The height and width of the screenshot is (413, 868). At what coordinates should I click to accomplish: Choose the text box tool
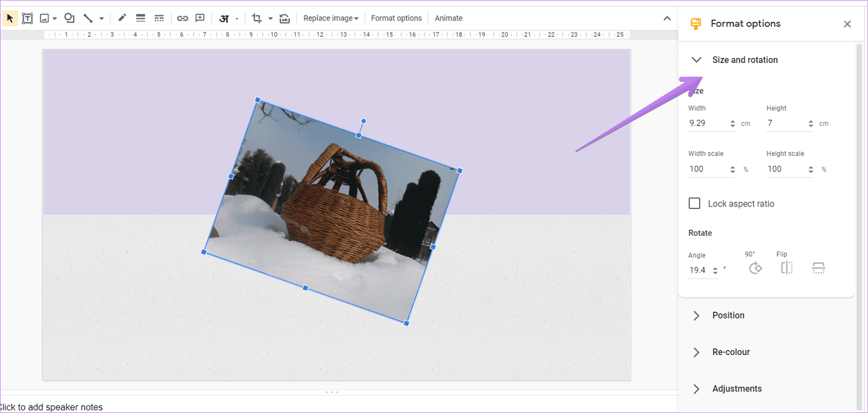(x=27, y=18)
